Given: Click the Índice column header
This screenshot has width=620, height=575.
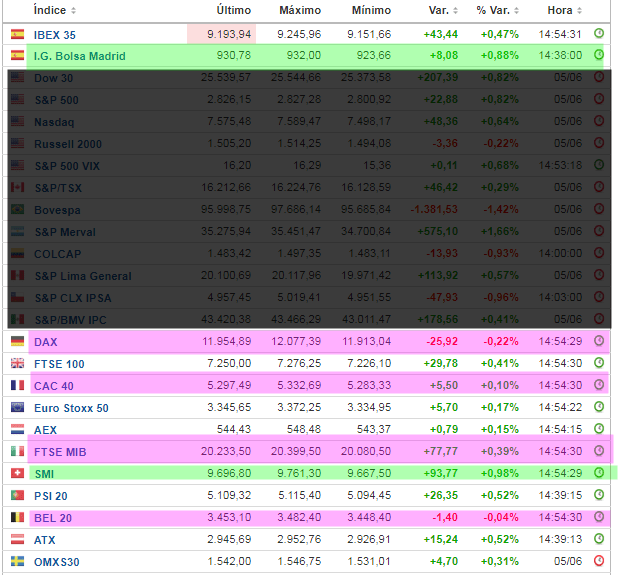Looking at the screenshot, I should coord(50,10).
